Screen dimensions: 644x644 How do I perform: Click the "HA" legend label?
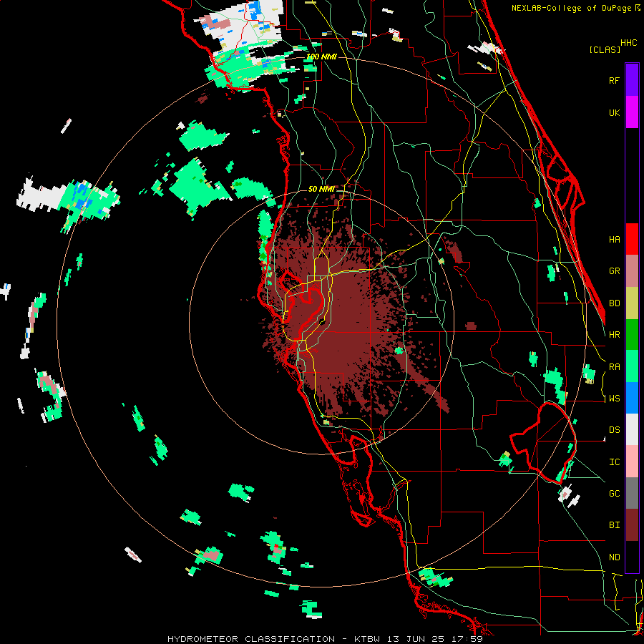coord(614,239)
